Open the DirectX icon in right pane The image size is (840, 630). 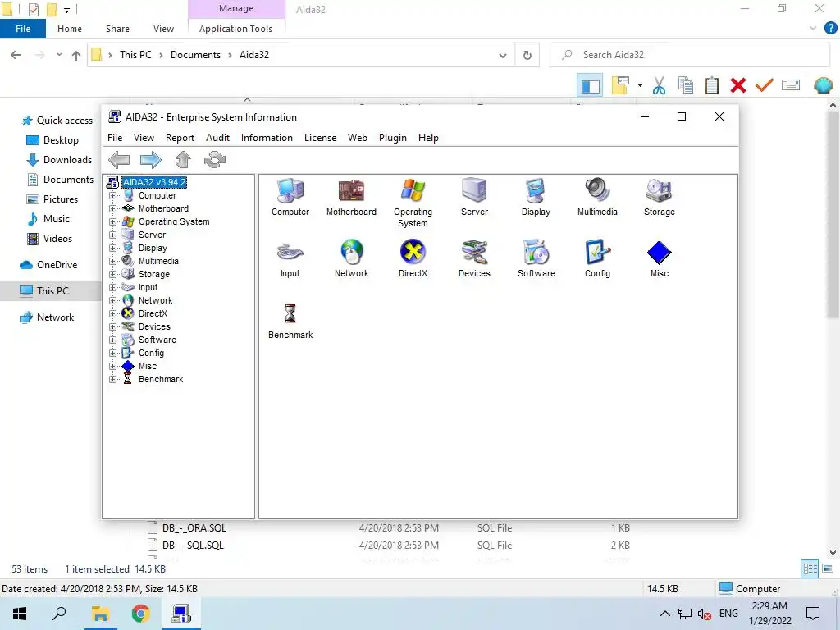[413, 258]
